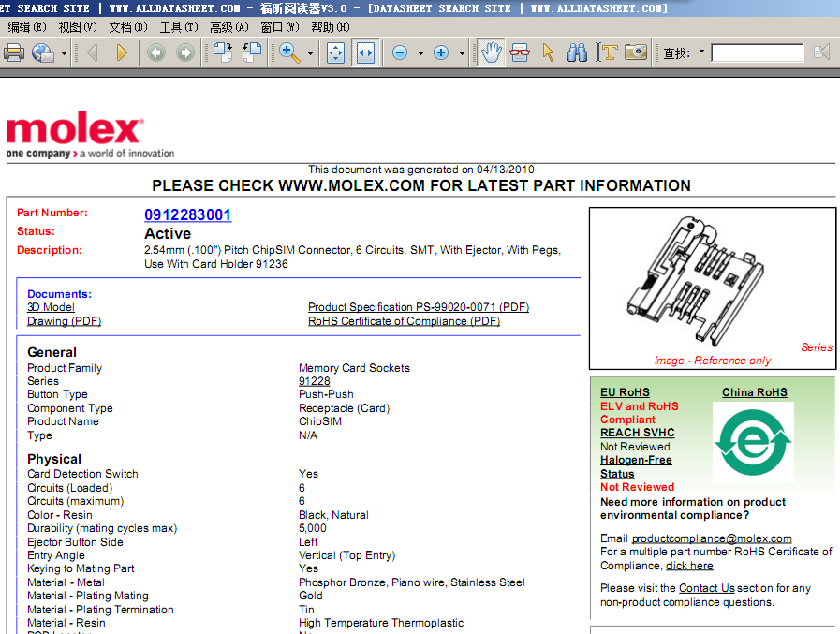840x634 pixels.
Task: Select the Text selection tool
Action: point(607,52)
